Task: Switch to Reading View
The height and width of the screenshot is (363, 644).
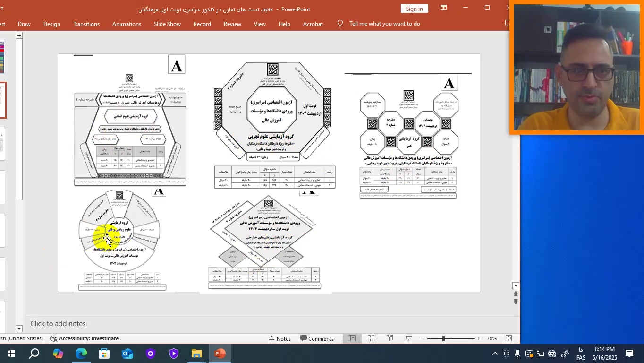Action: (390, 338)
